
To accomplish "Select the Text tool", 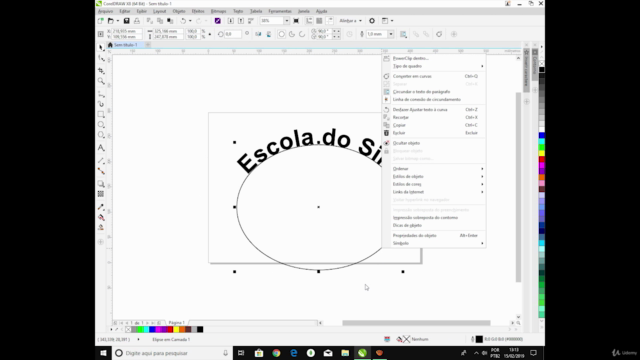I will pyautogui.click(x=101, y=148).
